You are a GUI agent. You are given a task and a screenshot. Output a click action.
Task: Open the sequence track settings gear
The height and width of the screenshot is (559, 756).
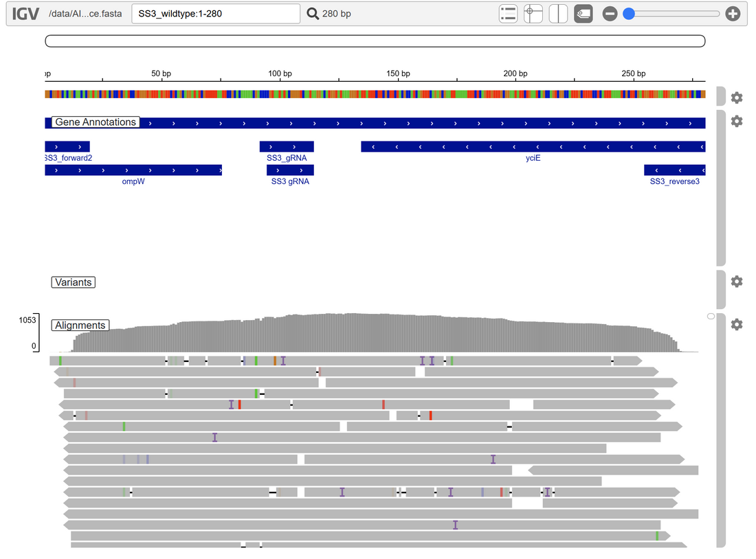pos(736,98)
